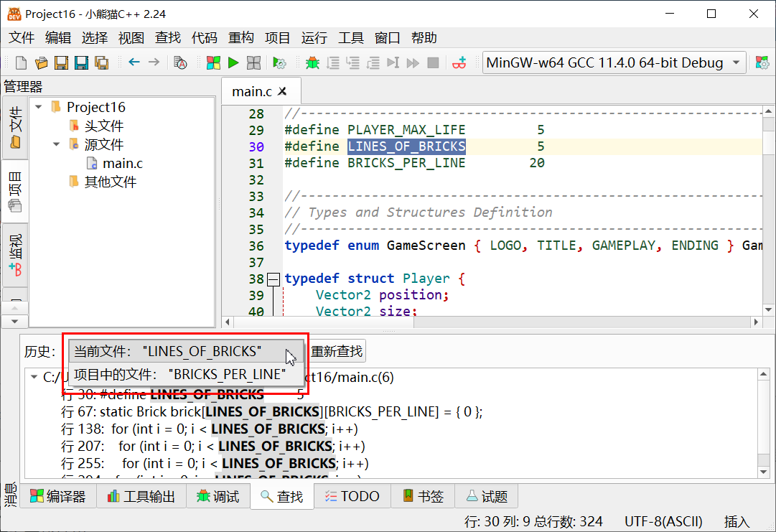Switch to the 文件 side tab
This screenshot has width=776, height=532.
coord(15,127)
